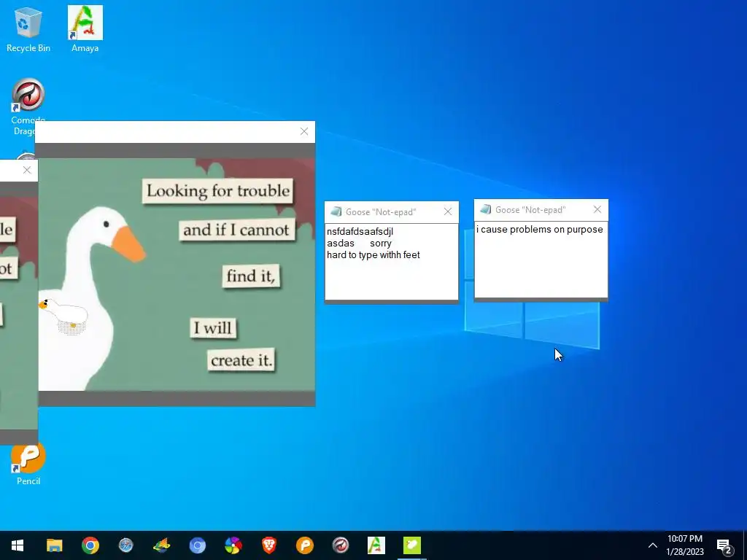Close the goose meme image window
Image resolution: width=747 pixels, height=560 pixels.
coord(304,131)
